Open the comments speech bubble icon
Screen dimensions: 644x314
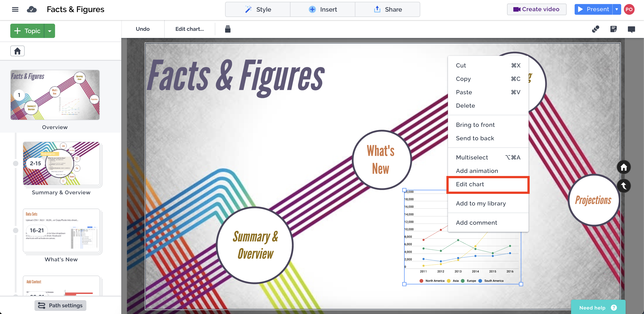coord(631,29)
